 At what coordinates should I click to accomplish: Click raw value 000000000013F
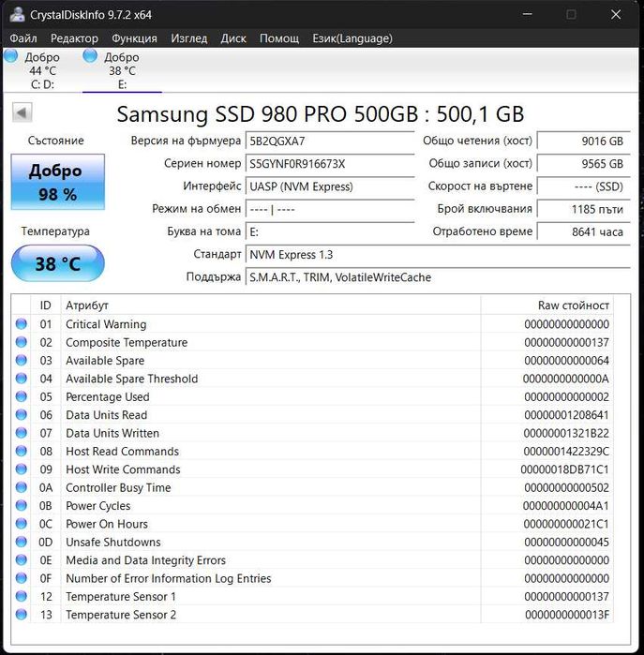[567, 615]
